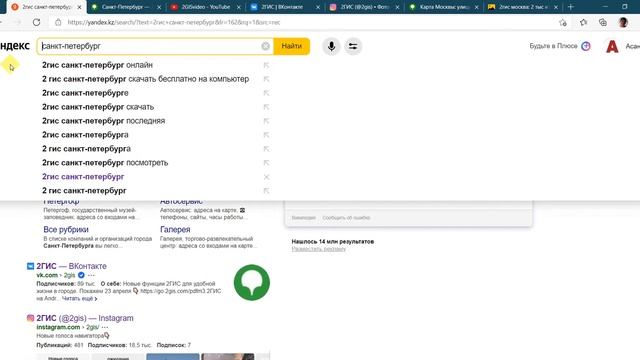This screenshot has width=640, height=360.
Task: Click the fill arrow beside 'посмотреть' suggestion
Action: click(x=266, y=163)
